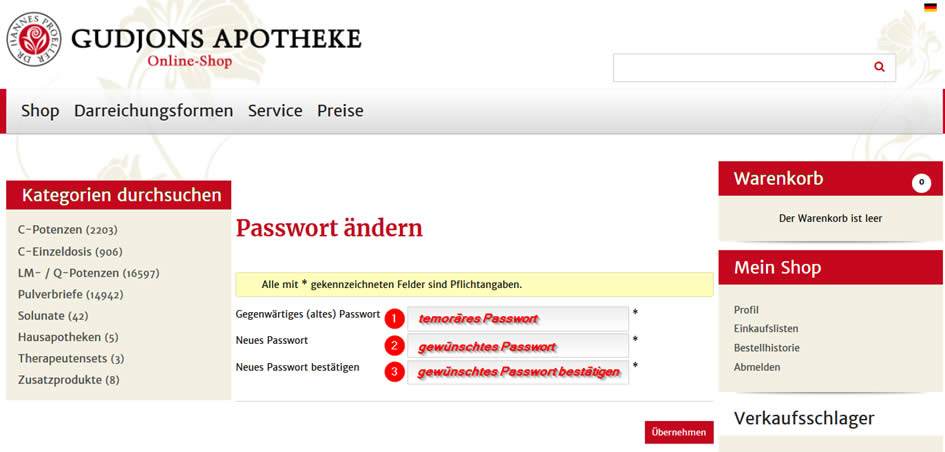Image resolution: width=945 pixels, height=452 pixels.
Task: Go to the Preise menu item
Action: click(x=340, y=111)
